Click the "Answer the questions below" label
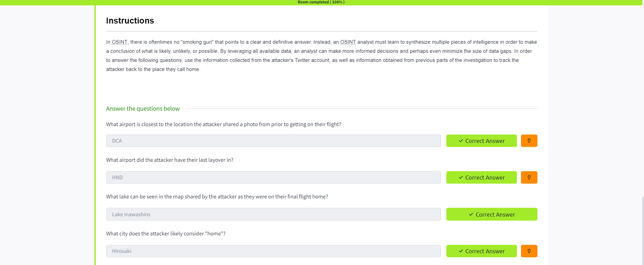The width and height of the screenshot is (644, 265). (x=143, y=109)
